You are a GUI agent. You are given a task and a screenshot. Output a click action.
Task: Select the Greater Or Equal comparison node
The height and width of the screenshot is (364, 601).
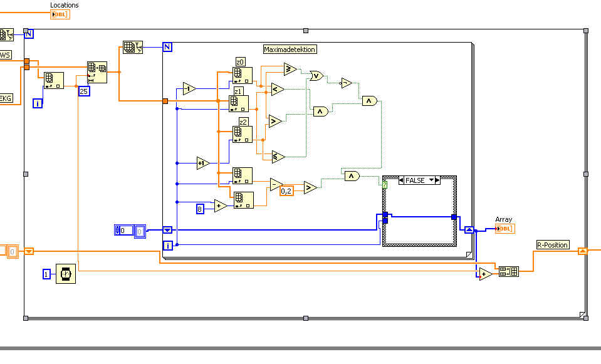point(290,70)
